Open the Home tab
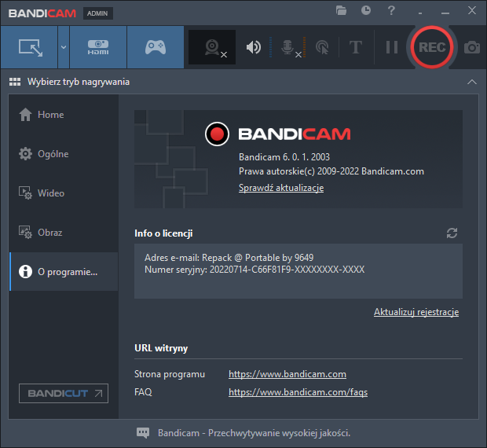 (64, 115)
